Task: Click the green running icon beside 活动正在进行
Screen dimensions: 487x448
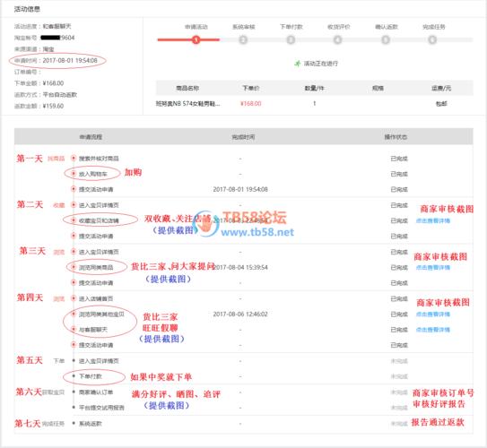Action: (x=298, y=64)
